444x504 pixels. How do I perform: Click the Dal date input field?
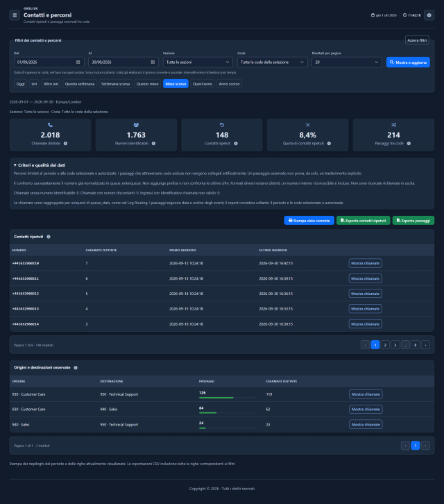click(x=49, y=62)
